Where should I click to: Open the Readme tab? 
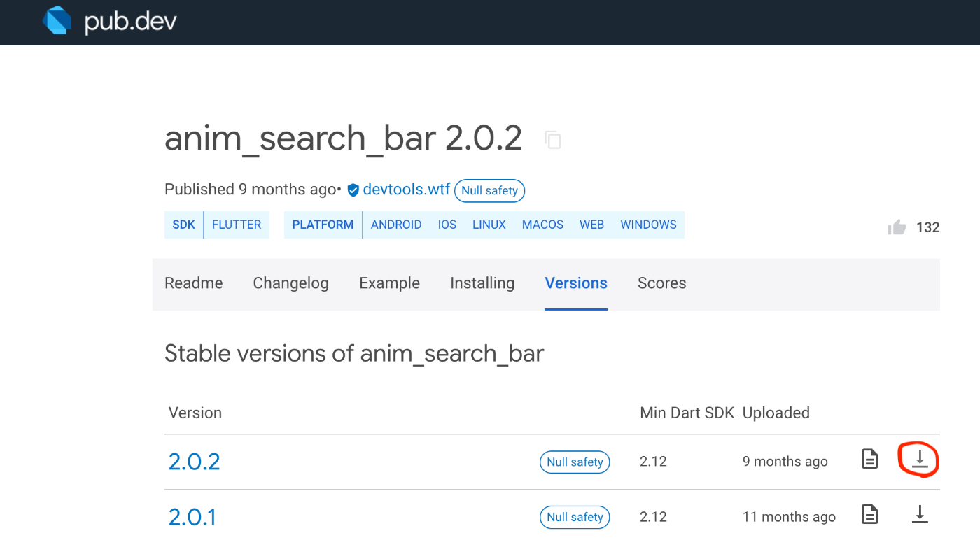[x=194, y=283]
